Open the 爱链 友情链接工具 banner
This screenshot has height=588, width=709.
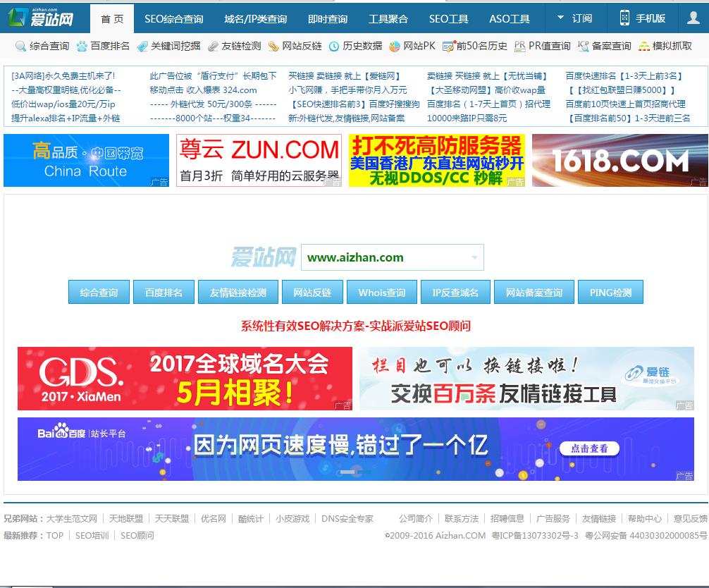click(x=526, y=379)
